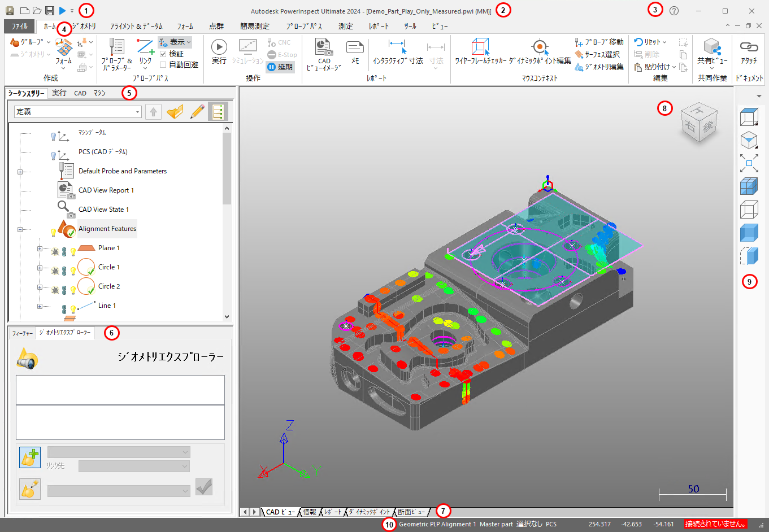Click the scroll-down arrow of the sequence tree
The height and width of the screenshot is (532, 769).
pos(227,317)
